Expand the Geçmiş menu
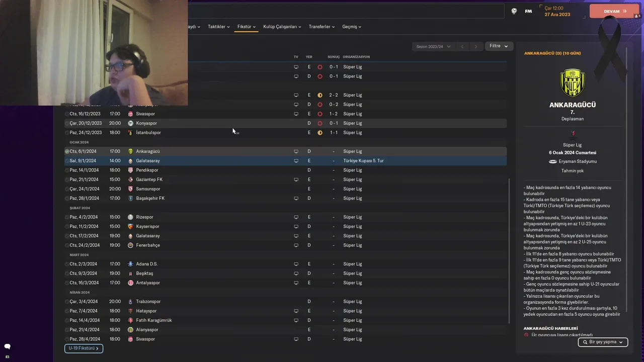Screen dimensions: 644x362 coord(352,27)
